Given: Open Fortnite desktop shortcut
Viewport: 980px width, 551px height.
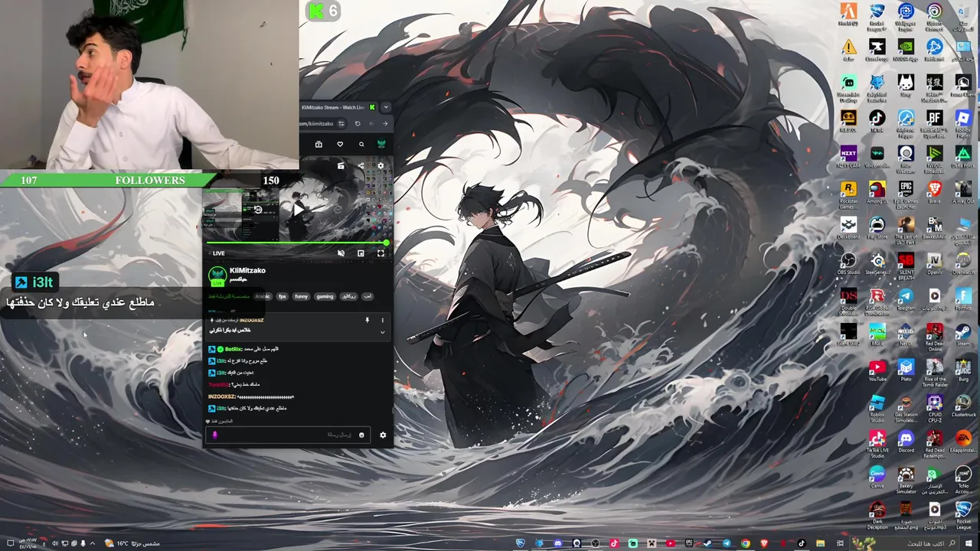Looking at the screenshot, I should click(964, 299).
